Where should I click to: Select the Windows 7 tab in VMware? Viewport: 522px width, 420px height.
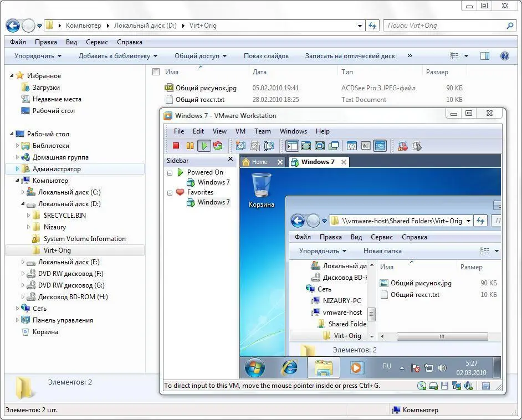coord(318,162)
